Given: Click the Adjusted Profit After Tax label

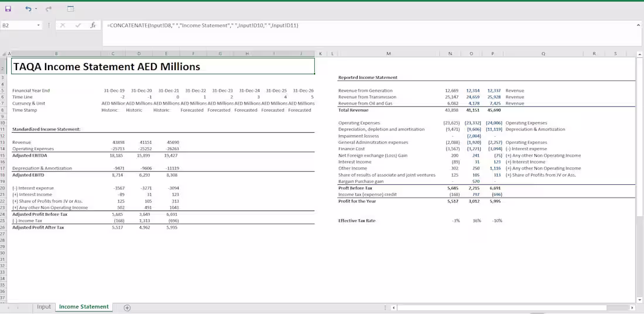Looking at the screenshot, I should click(38, 227).
